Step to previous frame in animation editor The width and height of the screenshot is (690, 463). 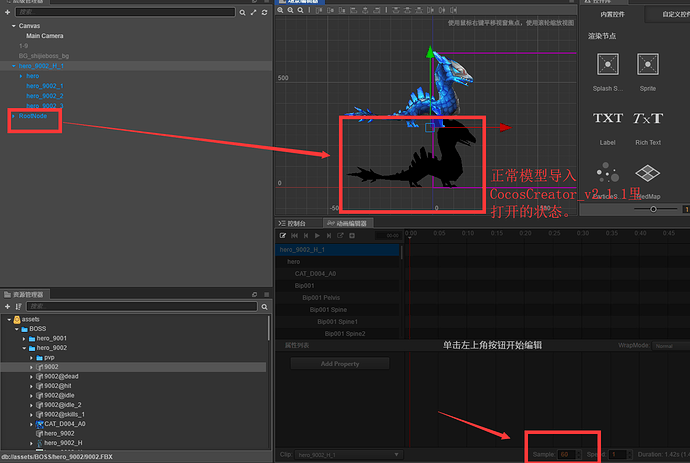pyautogui.click(x=306, y=235)
